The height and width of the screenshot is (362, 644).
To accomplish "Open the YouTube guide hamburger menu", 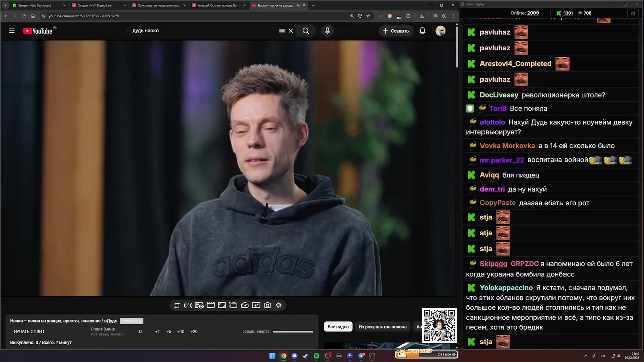I will [x=12, y=31].
